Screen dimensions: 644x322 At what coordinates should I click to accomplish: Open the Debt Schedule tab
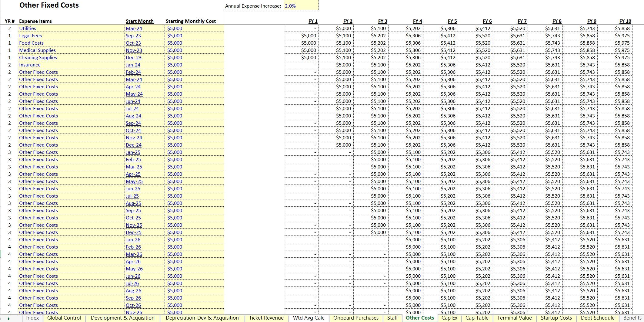click(x=598, y=318)
